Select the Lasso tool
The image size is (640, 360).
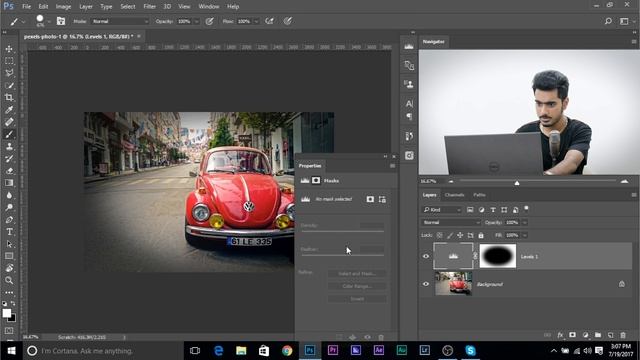[x=9, y=73]
